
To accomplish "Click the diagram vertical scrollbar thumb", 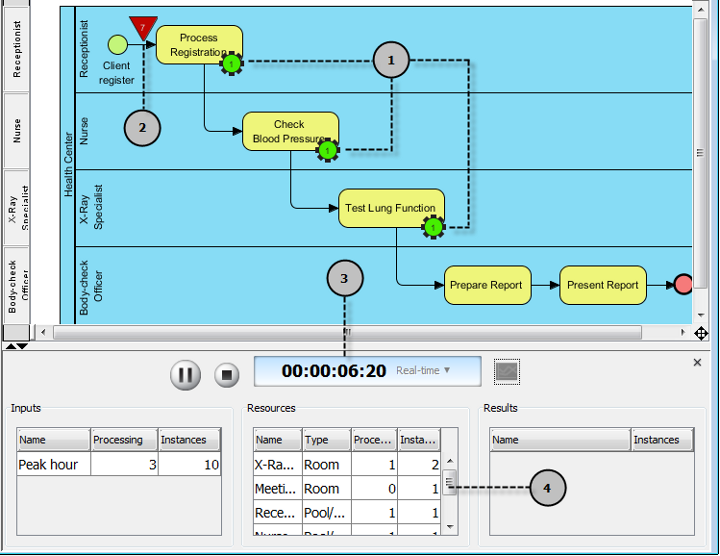I will pos(700,153).
